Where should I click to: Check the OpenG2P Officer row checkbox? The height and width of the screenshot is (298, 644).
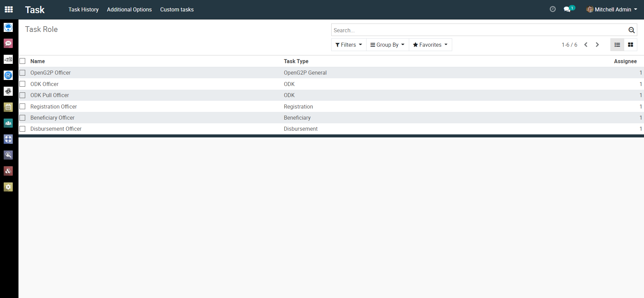click(23, 73)
